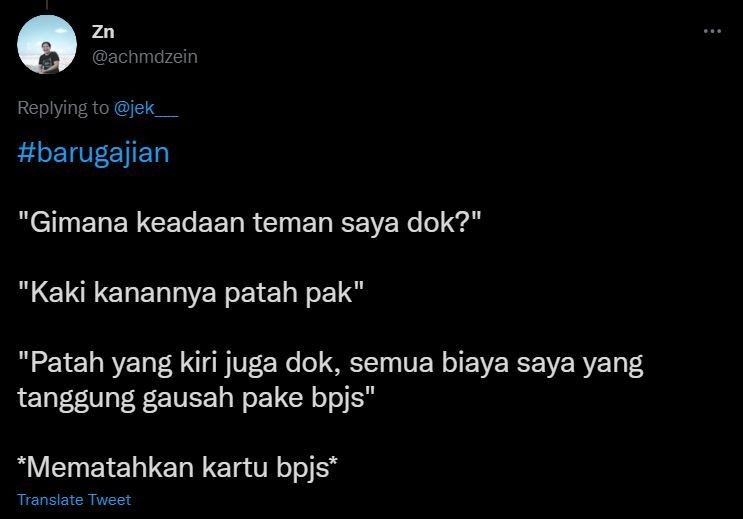Click the "*Mematahkan kartu bpjs*" line

point(177,467)
